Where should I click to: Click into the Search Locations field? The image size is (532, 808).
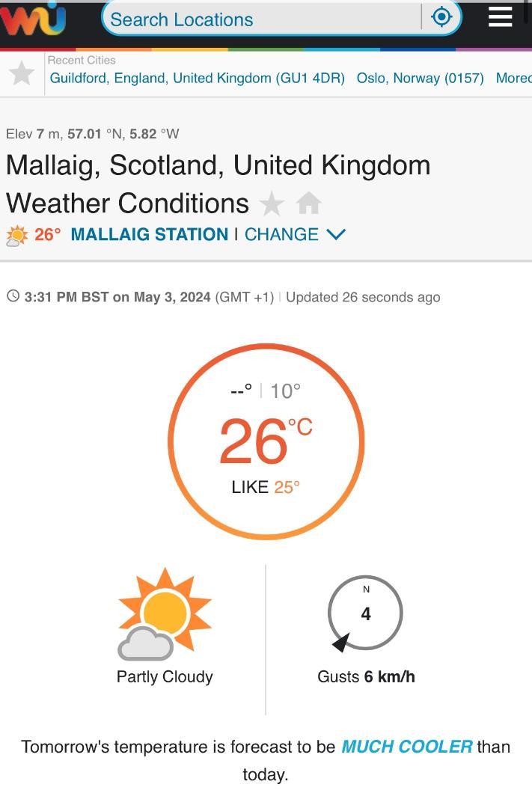click(261, 19)
